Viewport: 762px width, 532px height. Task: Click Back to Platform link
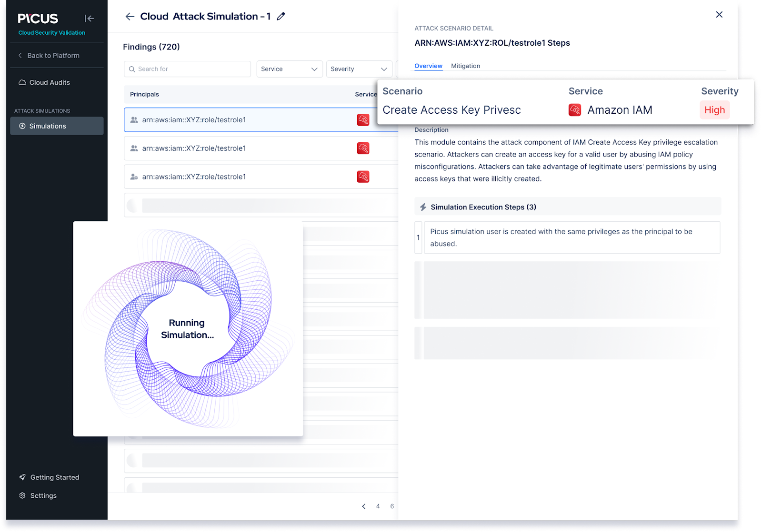tap(53, 56)
